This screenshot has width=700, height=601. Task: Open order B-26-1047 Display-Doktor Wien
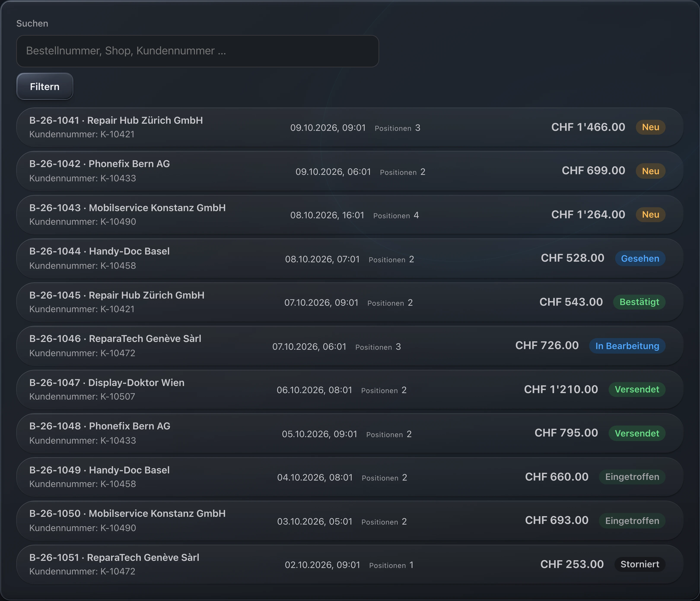click(350, 390)
